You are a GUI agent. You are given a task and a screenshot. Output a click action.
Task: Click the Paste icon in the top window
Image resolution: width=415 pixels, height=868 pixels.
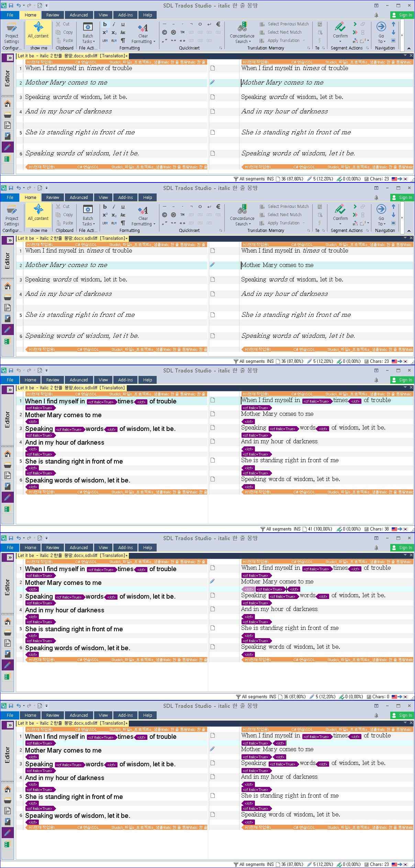58,41
